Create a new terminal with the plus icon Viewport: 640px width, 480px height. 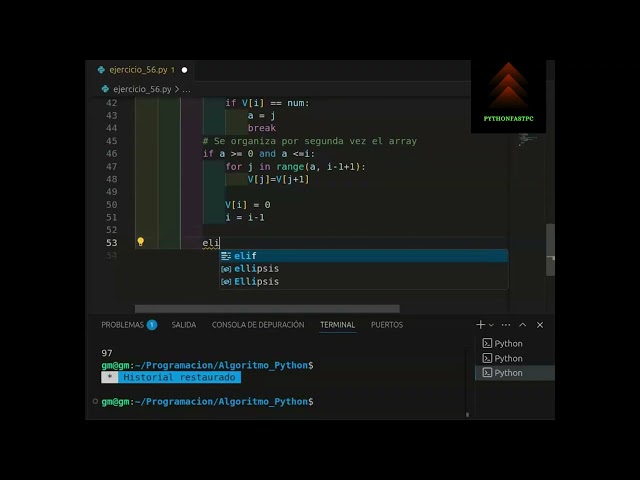[480, 324]
